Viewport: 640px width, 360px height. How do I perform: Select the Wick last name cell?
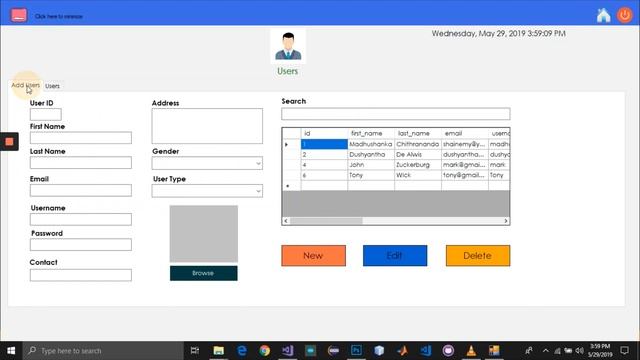point(418,175)
